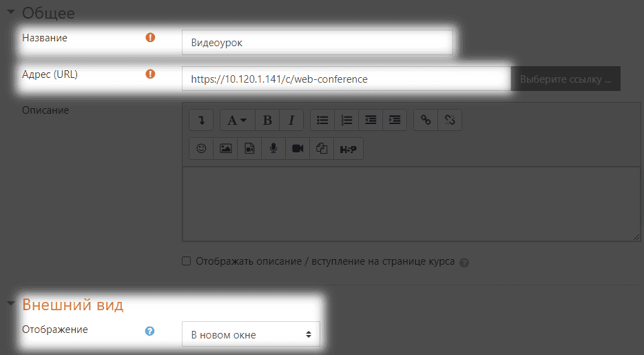The width and height of the screenshot is (644, 355).
Task: Click the Описание field label
Action: pyautogui.click(x=45, y=110)
